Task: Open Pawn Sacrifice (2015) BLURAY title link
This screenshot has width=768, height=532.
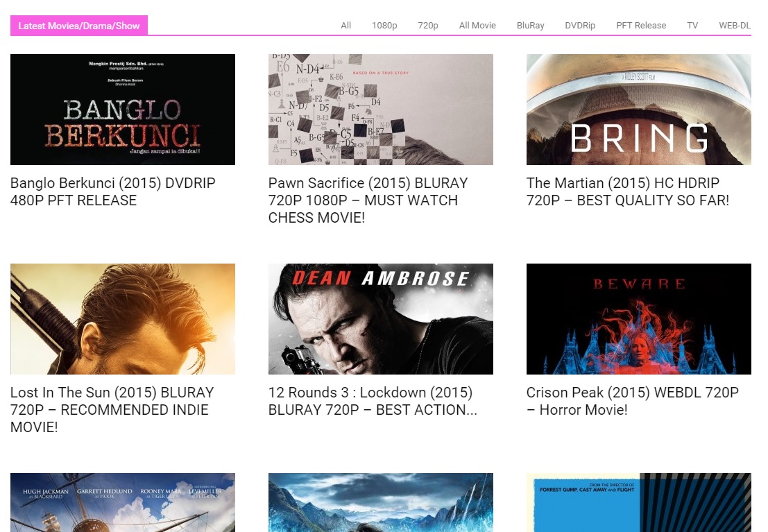Action: click(x=368, y=200)
